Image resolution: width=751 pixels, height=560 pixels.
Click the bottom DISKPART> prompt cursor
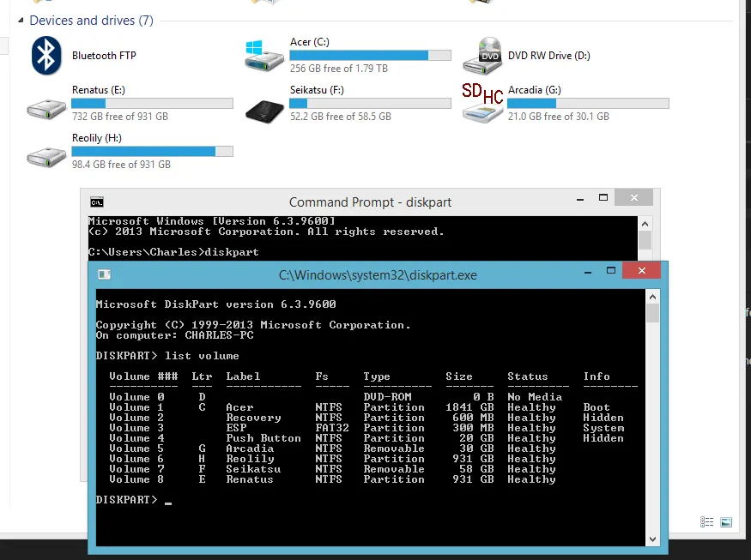point(168,503)
